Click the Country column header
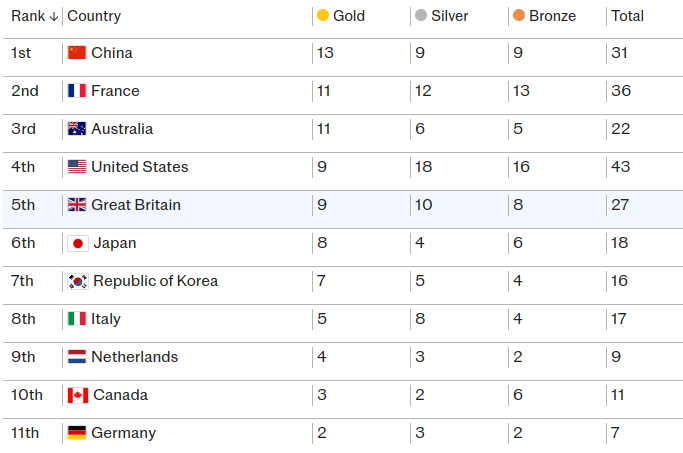Image resolution: width=683 pixels, height=453 pixels. (x=94, y=16)
